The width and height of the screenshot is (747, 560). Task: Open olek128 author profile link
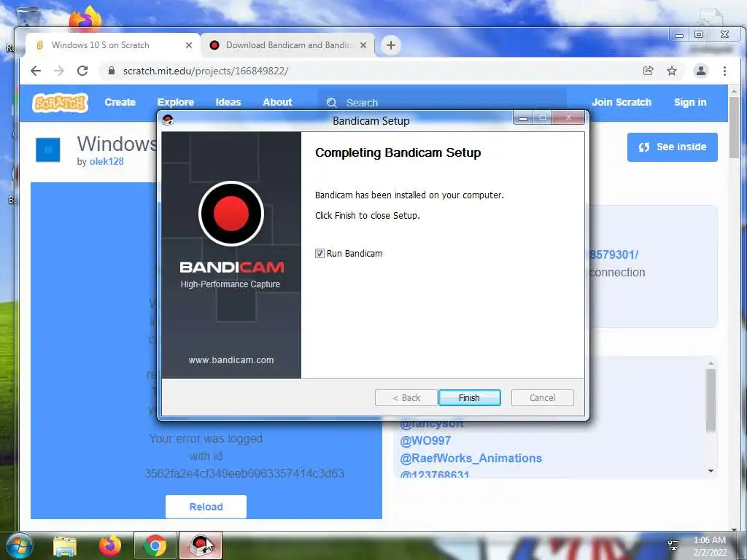click(x=107, y=161)
